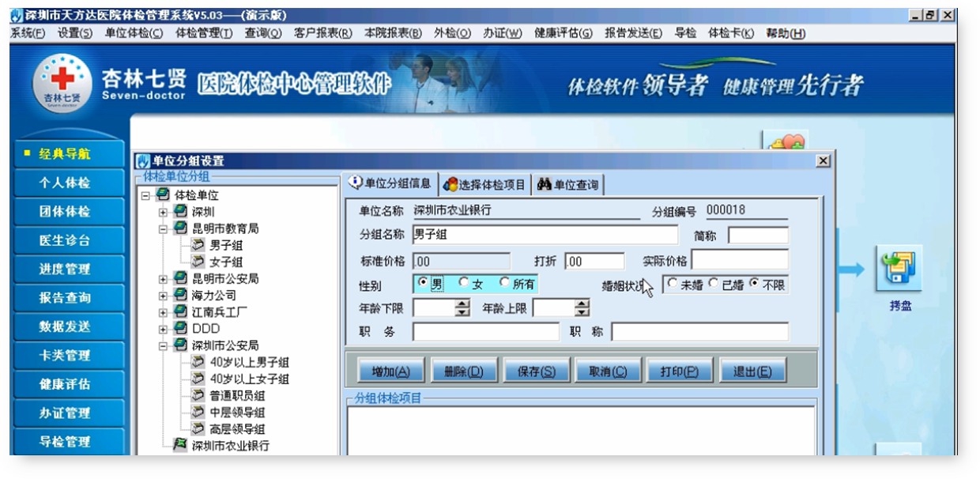Switch to the 选择体检项目 tab

point(484,185)
